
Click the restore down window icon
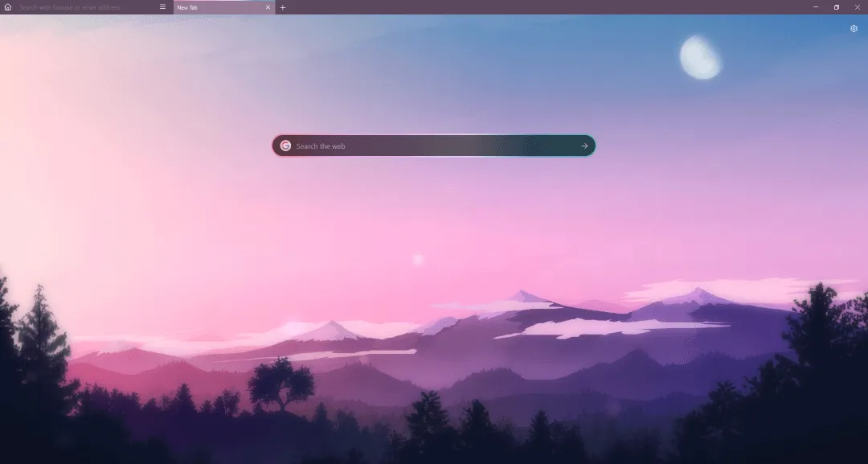pyautogui.click(x=837, y=6)
